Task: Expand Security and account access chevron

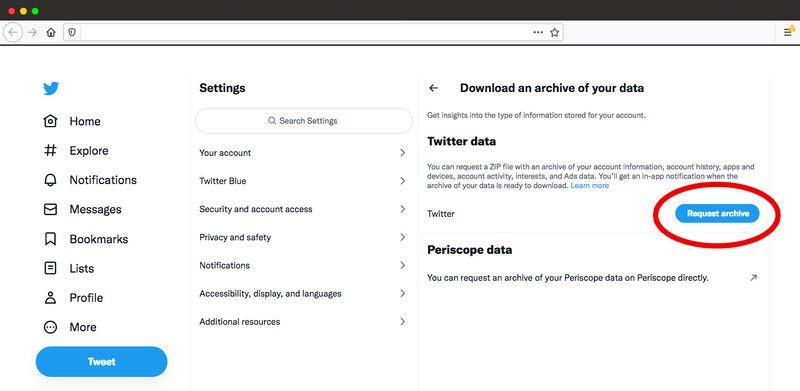Action: click(x=403, y=209)
